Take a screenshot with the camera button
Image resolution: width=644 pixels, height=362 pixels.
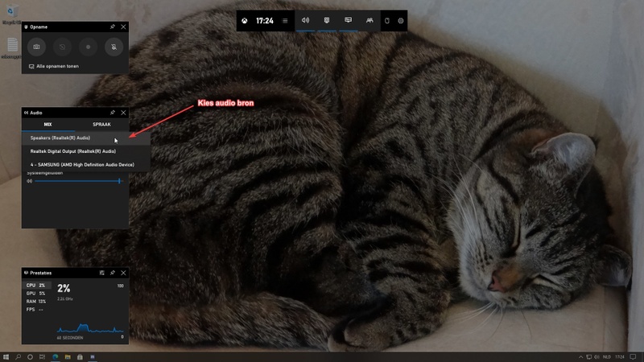click(x=36, y=47)
